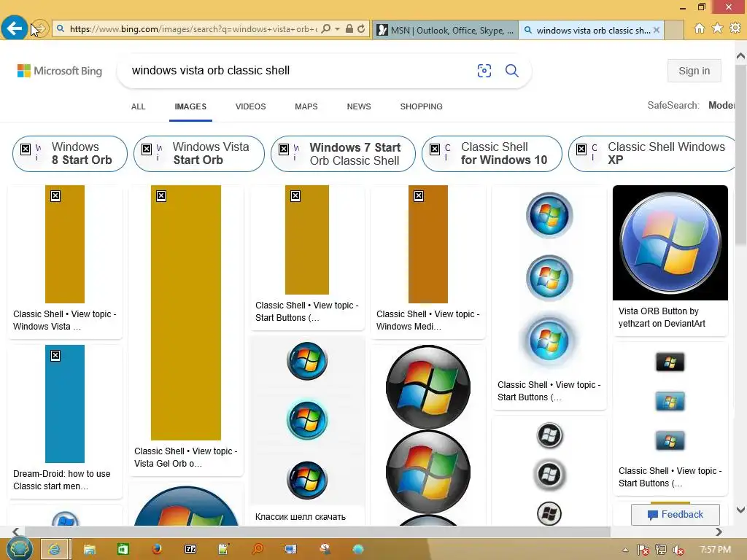Switch to the MSN Outlook Office Skype tab
This screenshot has width=747, height=560.
click(446, 30)
